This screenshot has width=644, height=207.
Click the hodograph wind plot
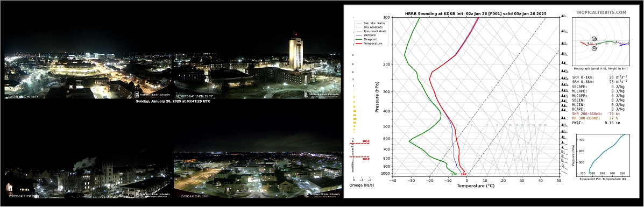click(600, 40)
